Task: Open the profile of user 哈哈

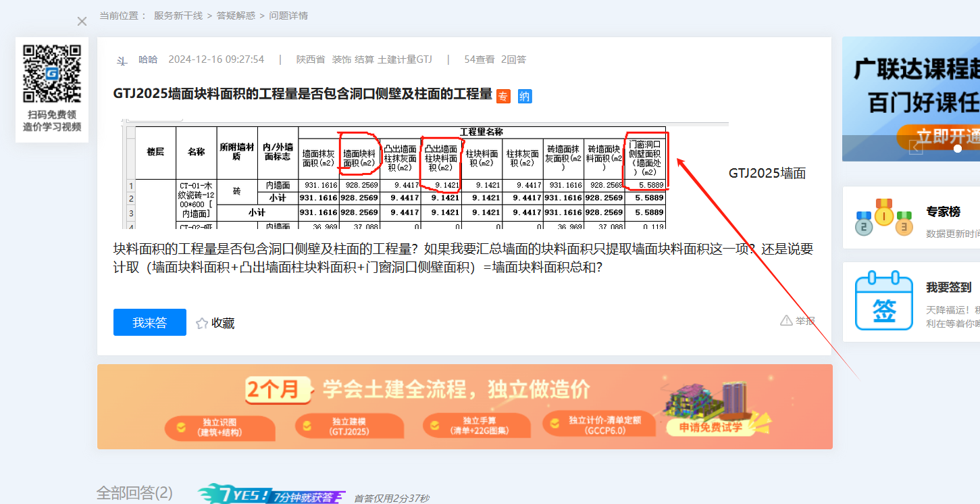Action: tap(148, 59)
